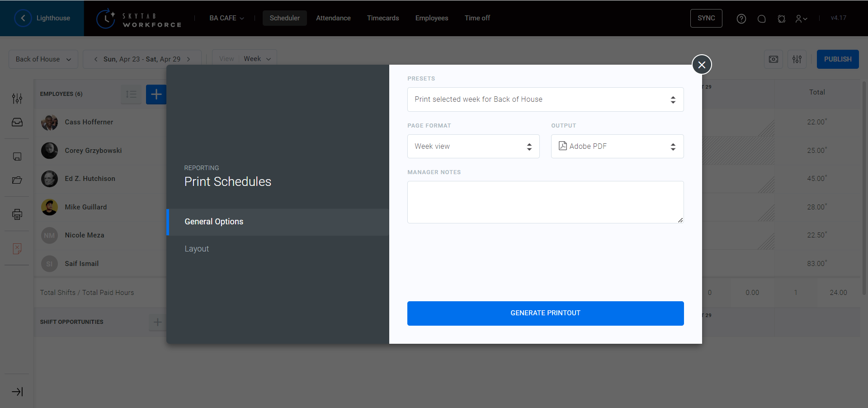The height and width of the screenshot is (408, 868).
Task: Open the user account menu icon
Action: pos(801,19)
